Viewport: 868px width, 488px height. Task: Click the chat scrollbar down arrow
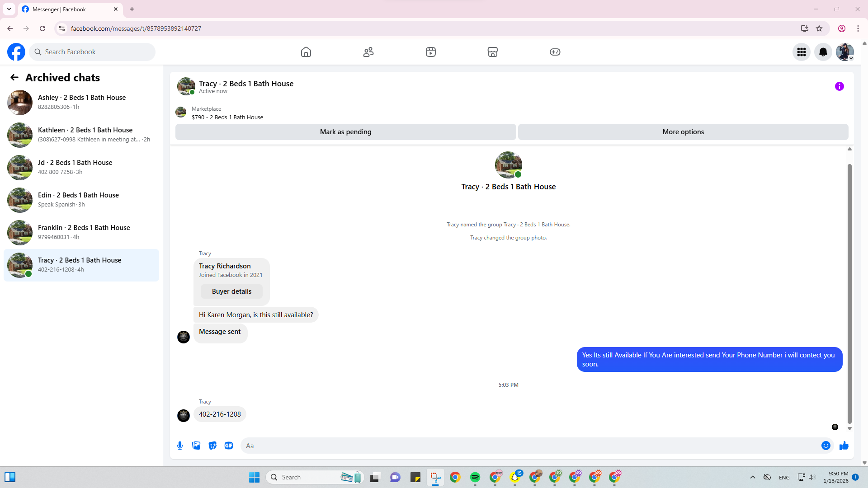coord(849,428)
